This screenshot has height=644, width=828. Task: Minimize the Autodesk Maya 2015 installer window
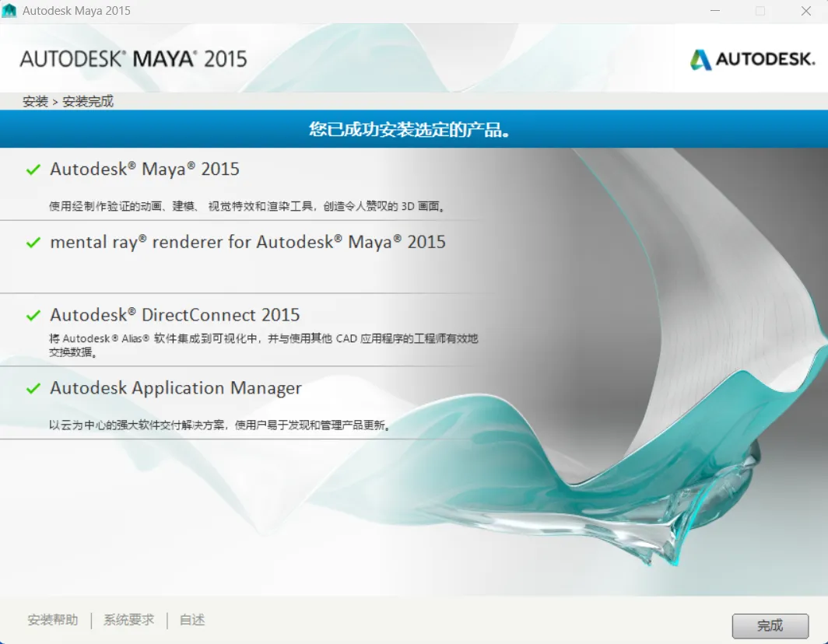(715, 11)
